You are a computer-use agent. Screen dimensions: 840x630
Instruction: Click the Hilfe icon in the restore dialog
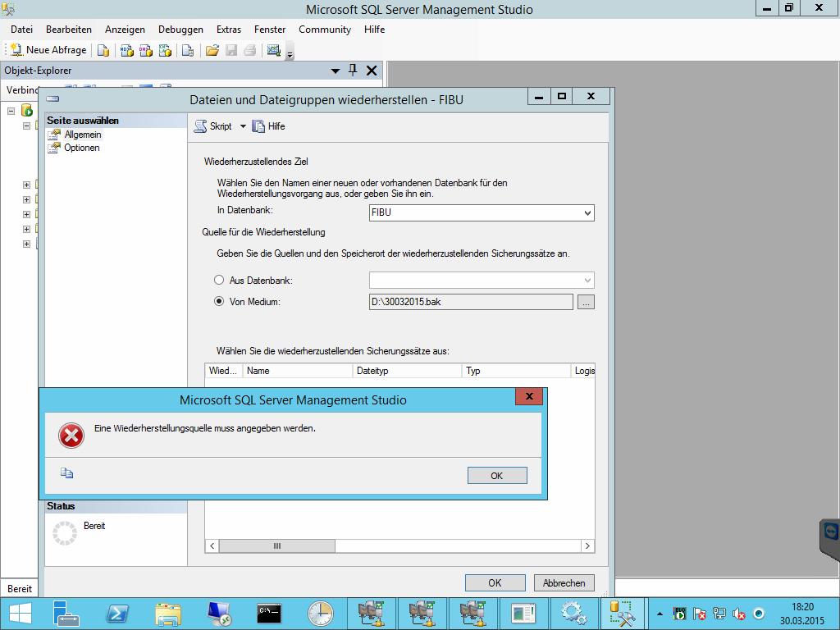click(258, 126)
